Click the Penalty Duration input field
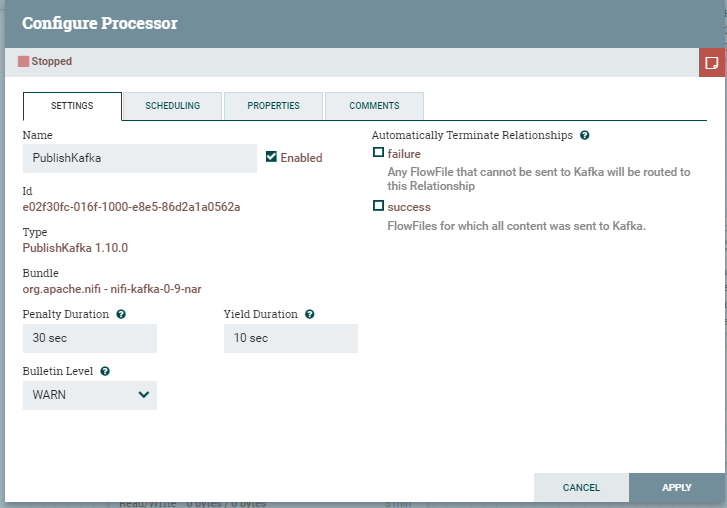727x508 pixels. coord(89,338)
